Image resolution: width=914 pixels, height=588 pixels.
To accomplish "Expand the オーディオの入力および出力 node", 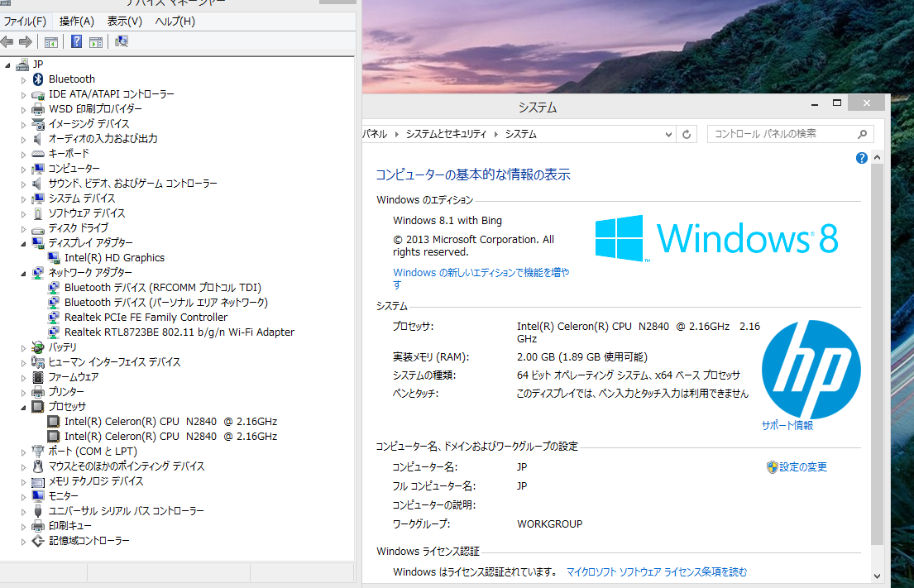I will (x=24, y=139).
